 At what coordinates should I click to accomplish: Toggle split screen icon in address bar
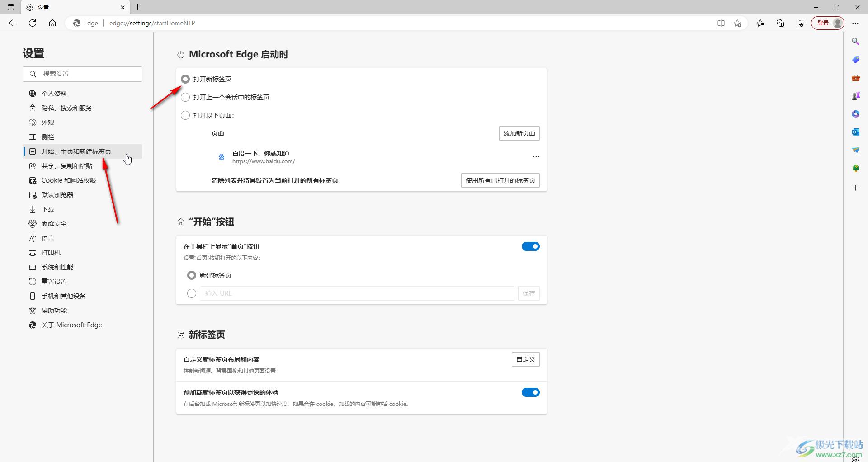(721, 23)
